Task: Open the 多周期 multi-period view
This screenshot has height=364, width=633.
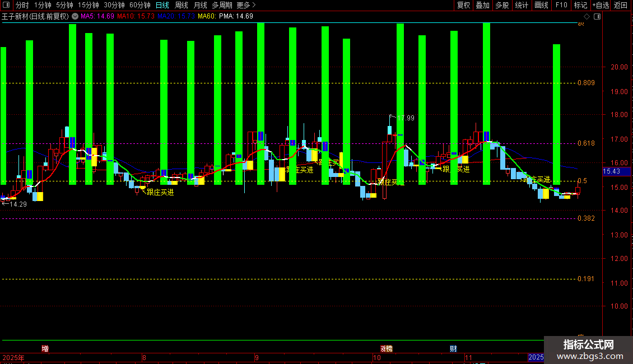Action: tap(222, 5)
